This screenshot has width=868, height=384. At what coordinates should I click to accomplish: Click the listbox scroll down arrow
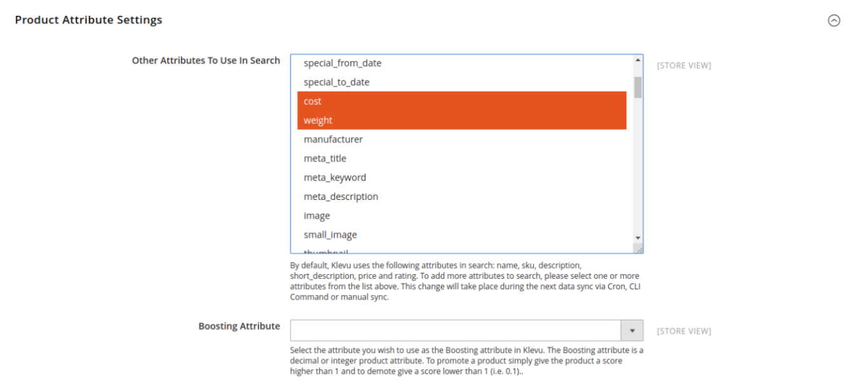(638, 238)
